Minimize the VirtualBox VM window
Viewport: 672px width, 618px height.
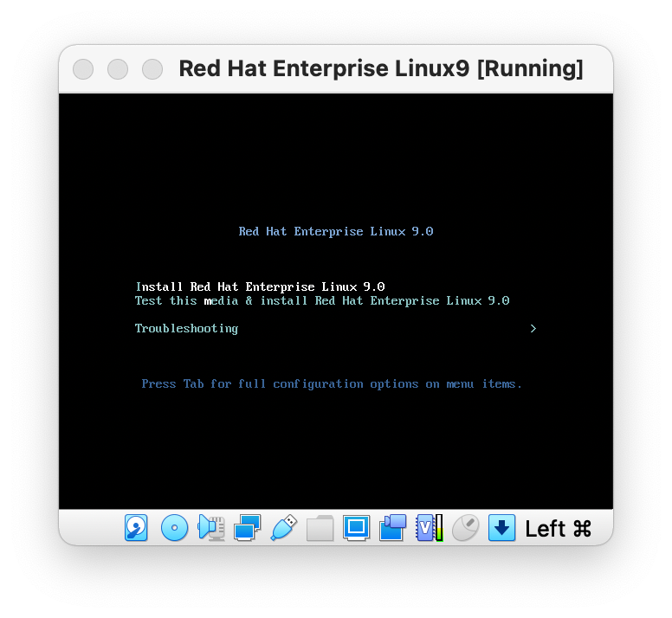(118, 69)
